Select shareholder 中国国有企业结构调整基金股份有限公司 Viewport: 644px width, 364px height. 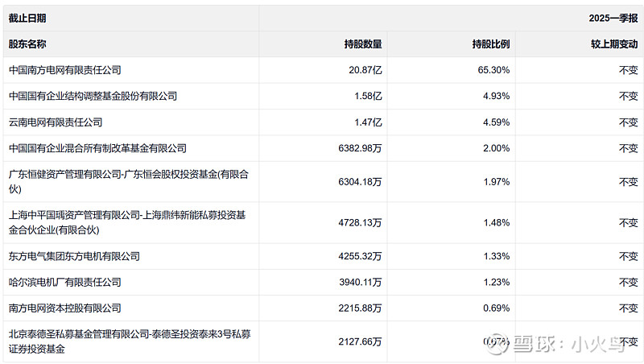[93, 96]
